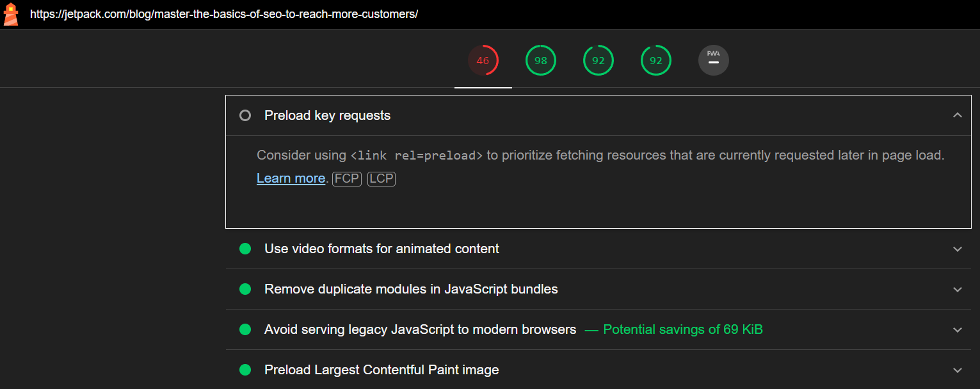The image size is (980, 389).
Task: Collapse the Preload key requests audit
Action: [x=958, y=115]
